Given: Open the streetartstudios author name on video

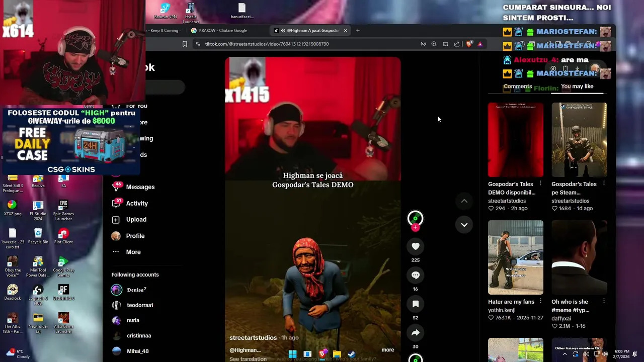Looking at the screenshot, I should (x=253, y=337).
